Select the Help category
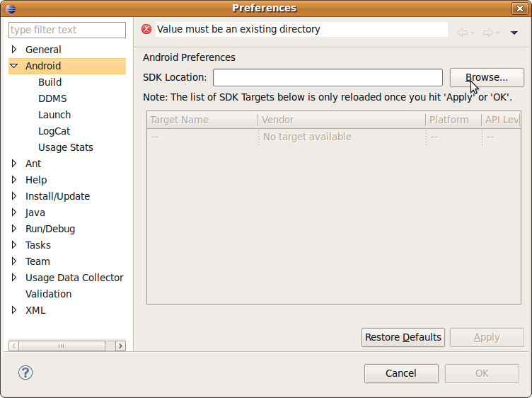 36,180
